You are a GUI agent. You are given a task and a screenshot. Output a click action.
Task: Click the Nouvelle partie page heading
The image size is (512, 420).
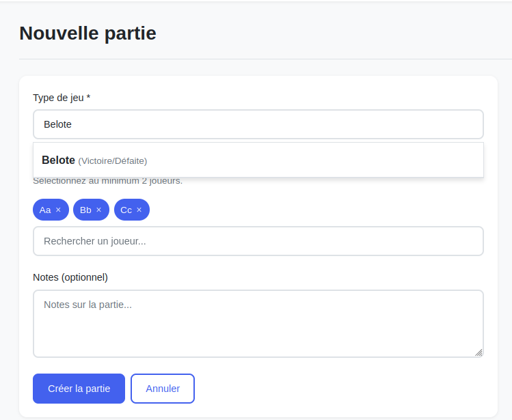(x=87, y=33)
